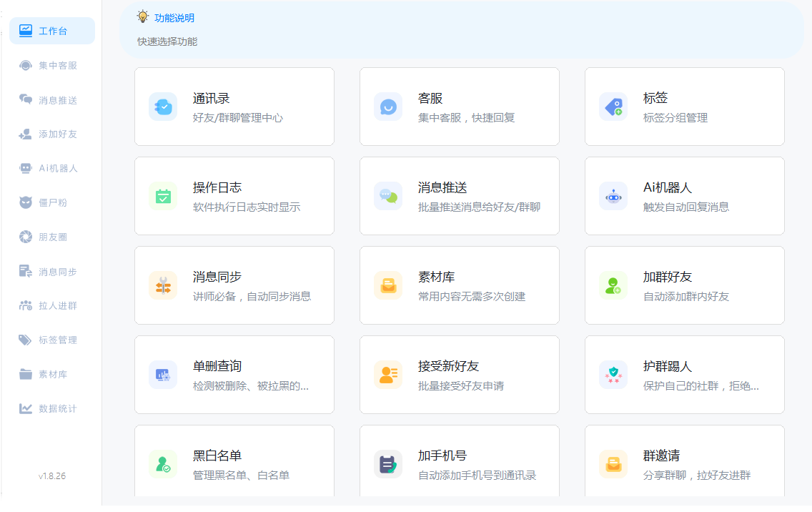812x512 pixels.
Task: Open the 单删查询 detection card
Action: (234, 374)
